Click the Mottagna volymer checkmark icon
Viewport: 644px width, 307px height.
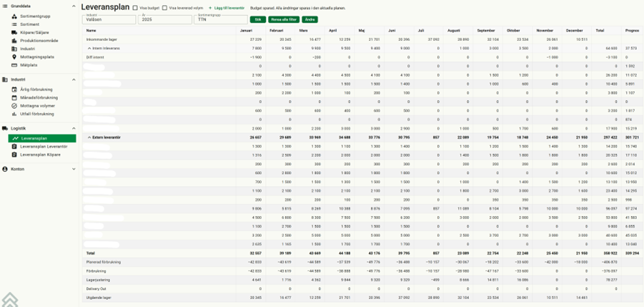pyautogui.click(x=14, y=106)
